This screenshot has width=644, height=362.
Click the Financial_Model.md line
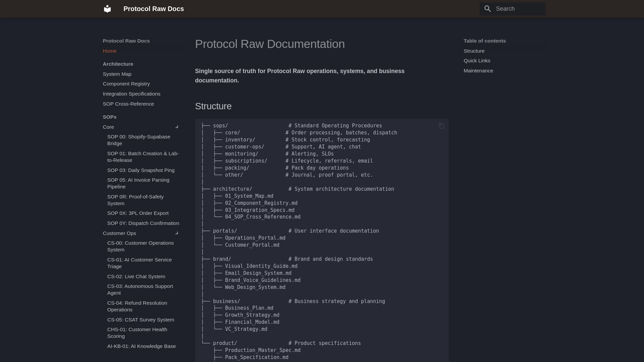click(252, 322)
